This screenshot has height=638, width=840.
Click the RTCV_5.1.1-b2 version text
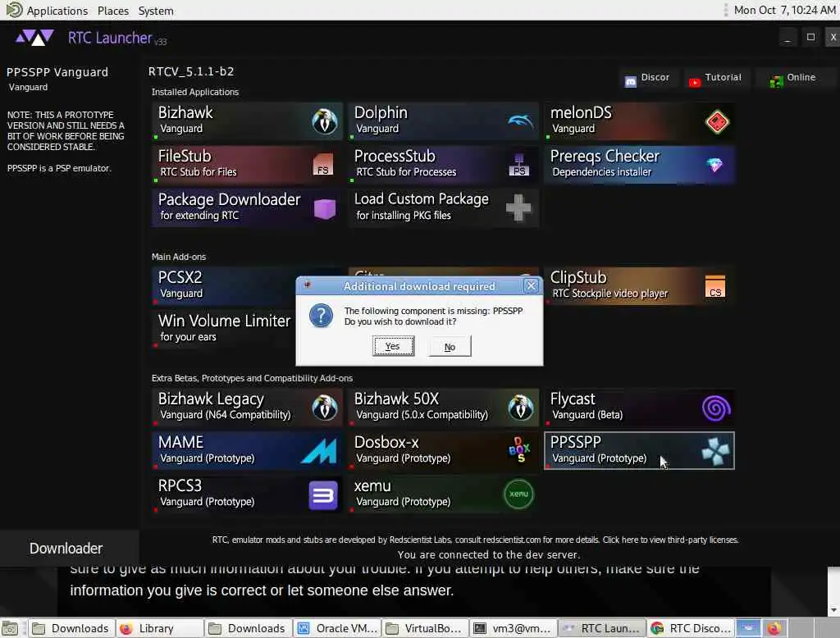point(191,71)
